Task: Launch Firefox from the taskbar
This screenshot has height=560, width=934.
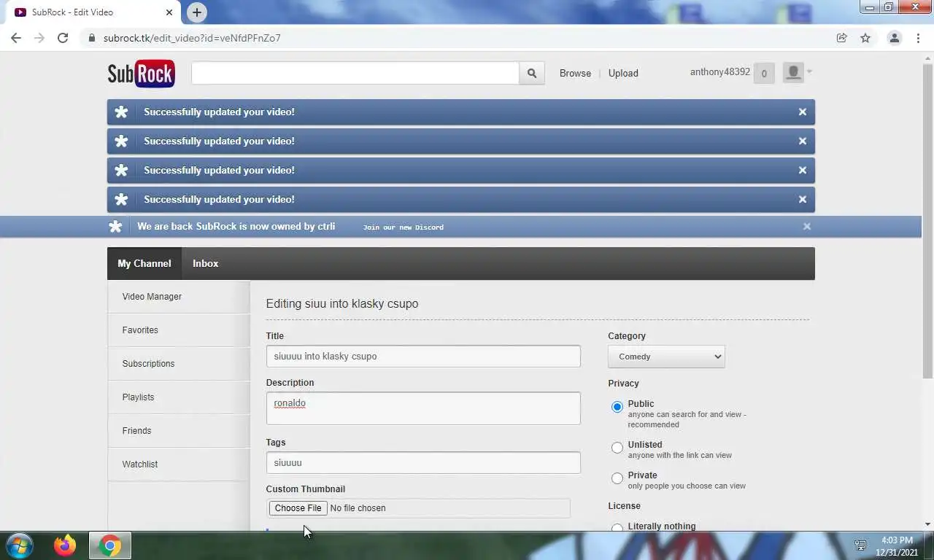Action: pos(65,545)
